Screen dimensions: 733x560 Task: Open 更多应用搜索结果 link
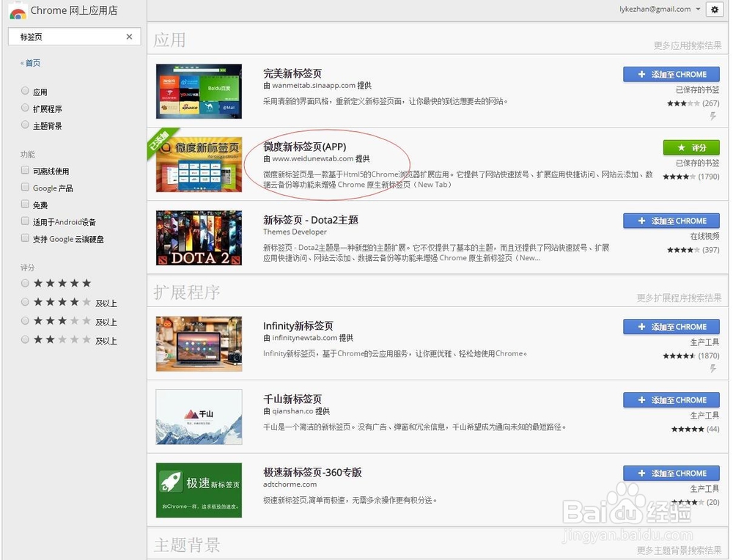[688, 45]
